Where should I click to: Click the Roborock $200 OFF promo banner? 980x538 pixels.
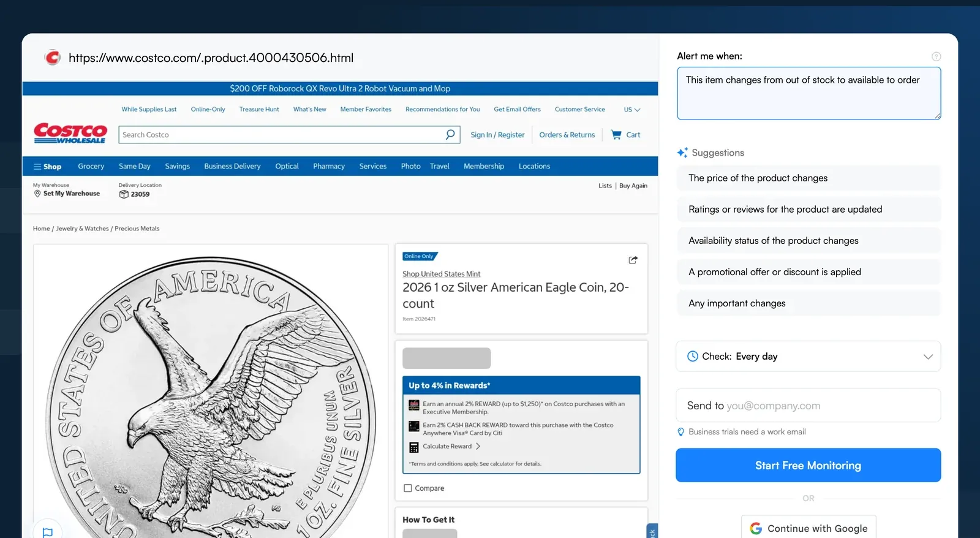click(340, 89)
